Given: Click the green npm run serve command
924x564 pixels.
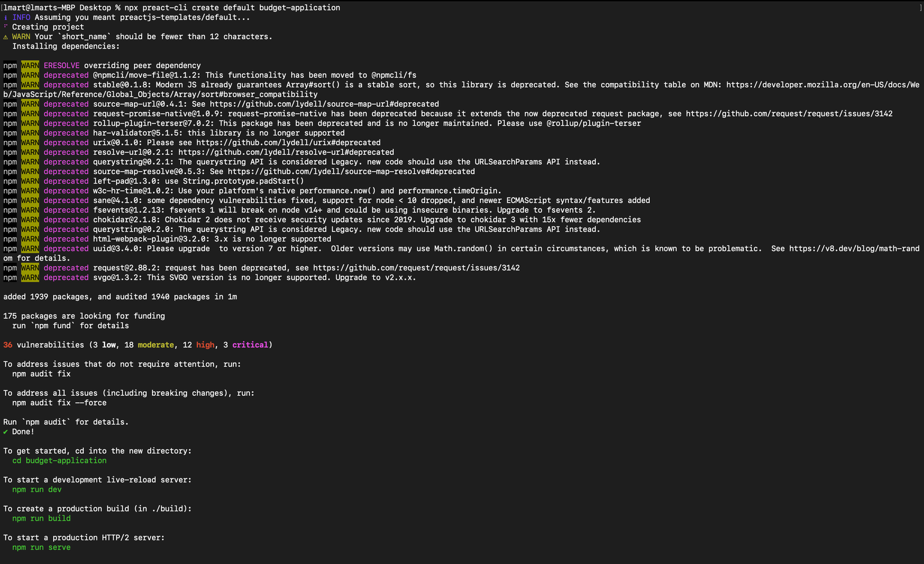Looking at the screenshot, I should (42, 547).
